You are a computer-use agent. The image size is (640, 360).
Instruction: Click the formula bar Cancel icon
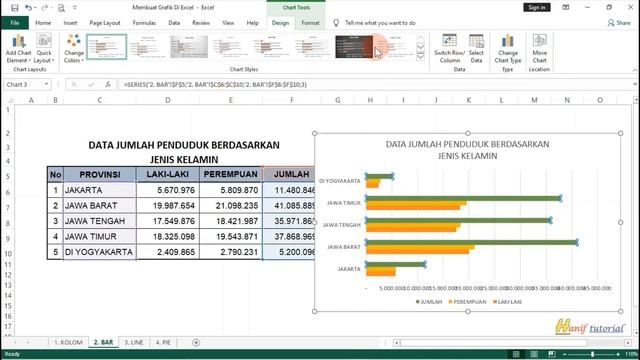pyautogui.click(x=74, y=84)
